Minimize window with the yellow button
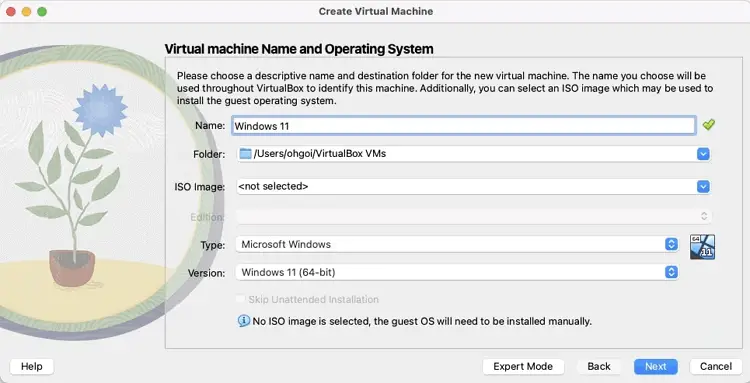Screen dimensions: 750x383 26,11
